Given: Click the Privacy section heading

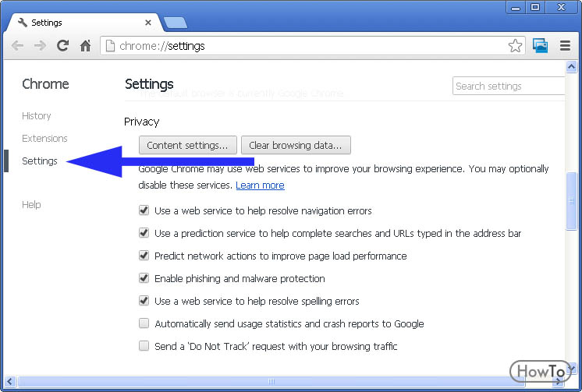Looking at the screenshot, I should coord(141,122).
